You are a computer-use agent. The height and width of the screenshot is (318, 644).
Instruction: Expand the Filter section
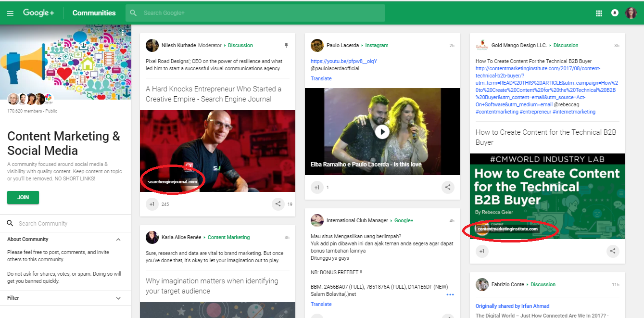pyautogui.click(x=118, y=298)
